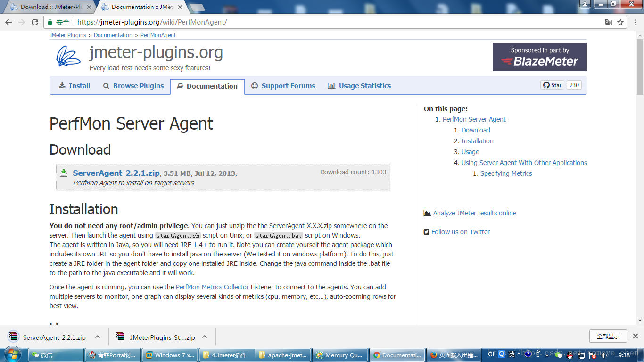Open the Usage Statistics tab
Screen dimensions: 644x362
[x=359, y=86]
